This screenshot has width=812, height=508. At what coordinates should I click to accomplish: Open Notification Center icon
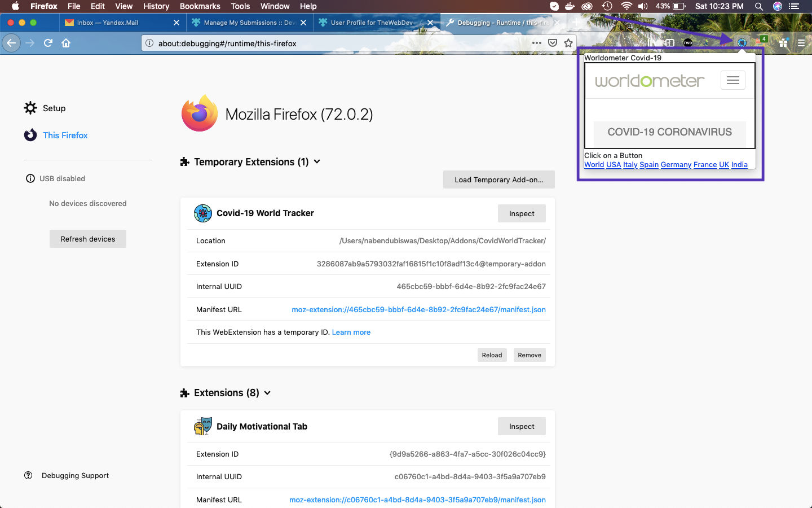[794, 6]
